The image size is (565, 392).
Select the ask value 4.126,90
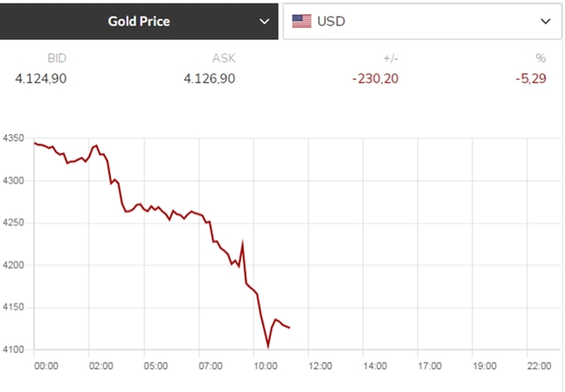coord(209,78)
